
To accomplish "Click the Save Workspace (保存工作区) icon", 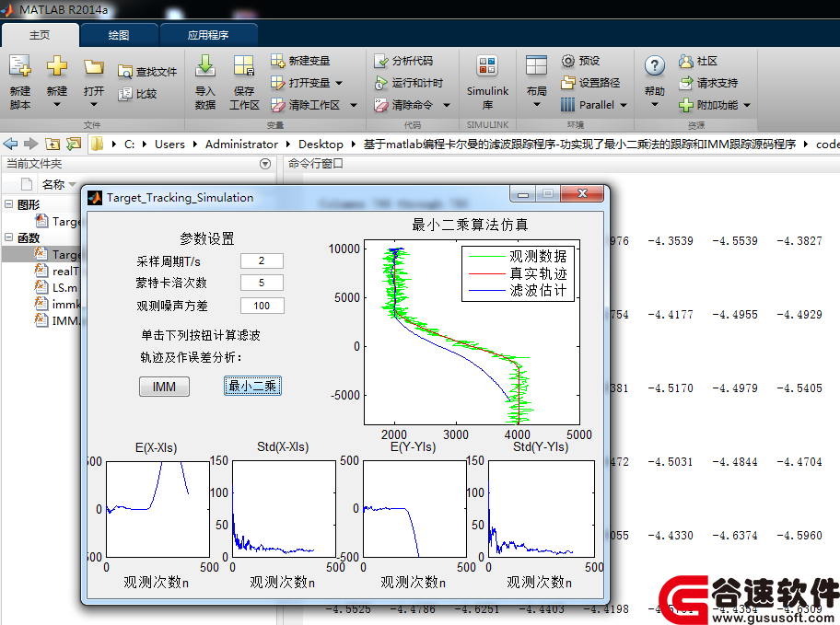I will point(244,66).
